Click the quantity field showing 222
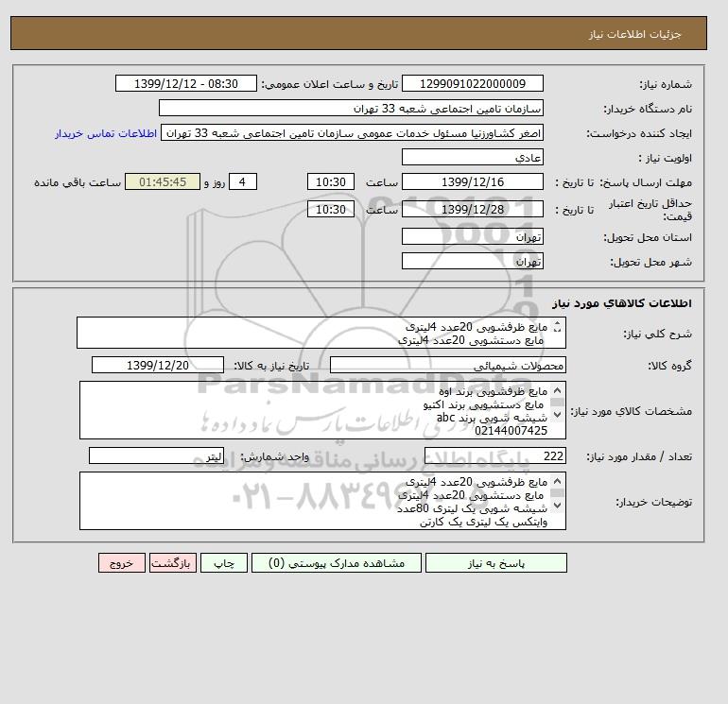 [494, 456]
